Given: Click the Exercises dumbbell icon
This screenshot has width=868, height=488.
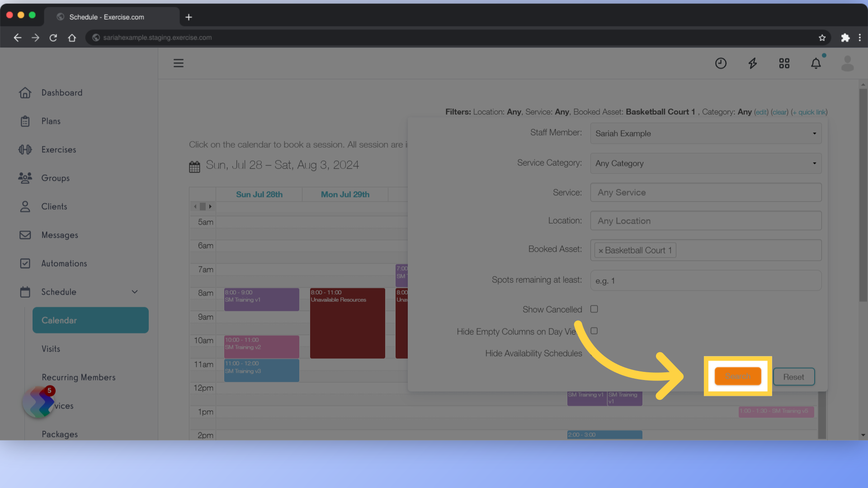Looking at the screenshot, I should (25, 150).
